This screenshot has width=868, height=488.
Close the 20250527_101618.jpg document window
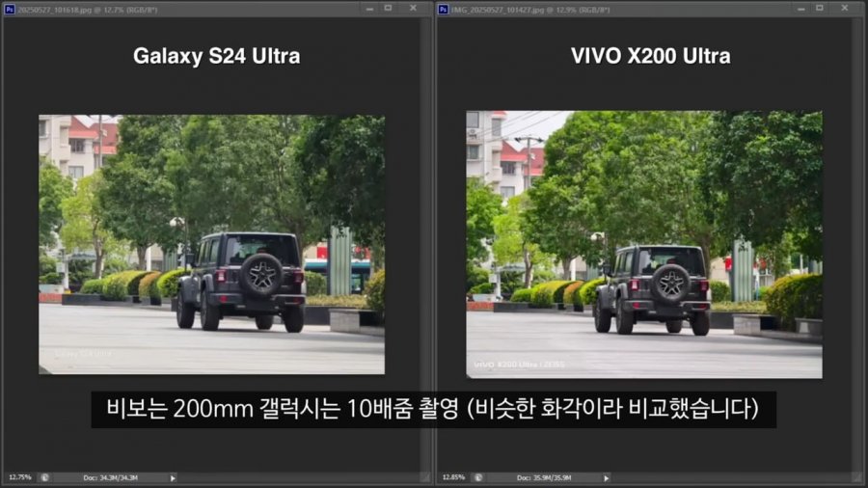tap(413, 9)
